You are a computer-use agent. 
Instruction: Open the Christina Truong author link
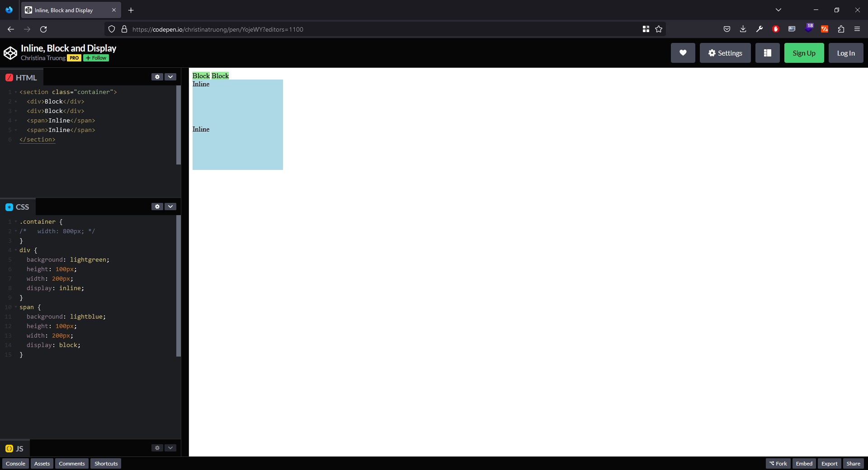tap(43, 58)
